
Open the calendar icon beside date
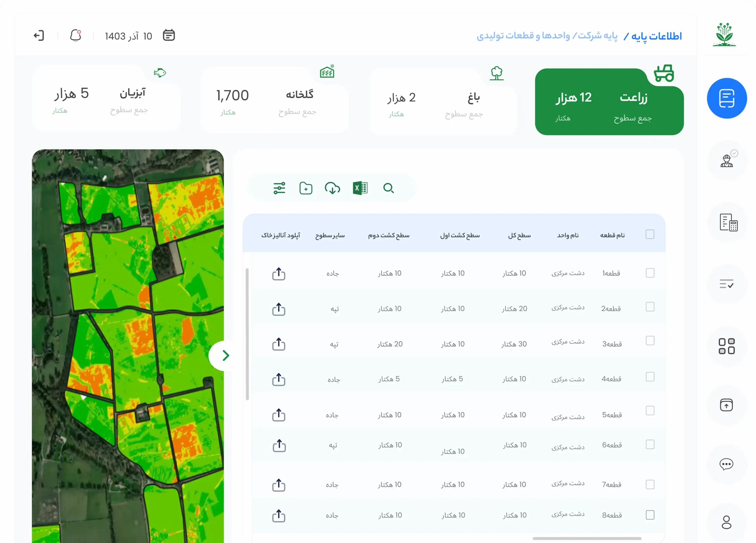point(169,35)
